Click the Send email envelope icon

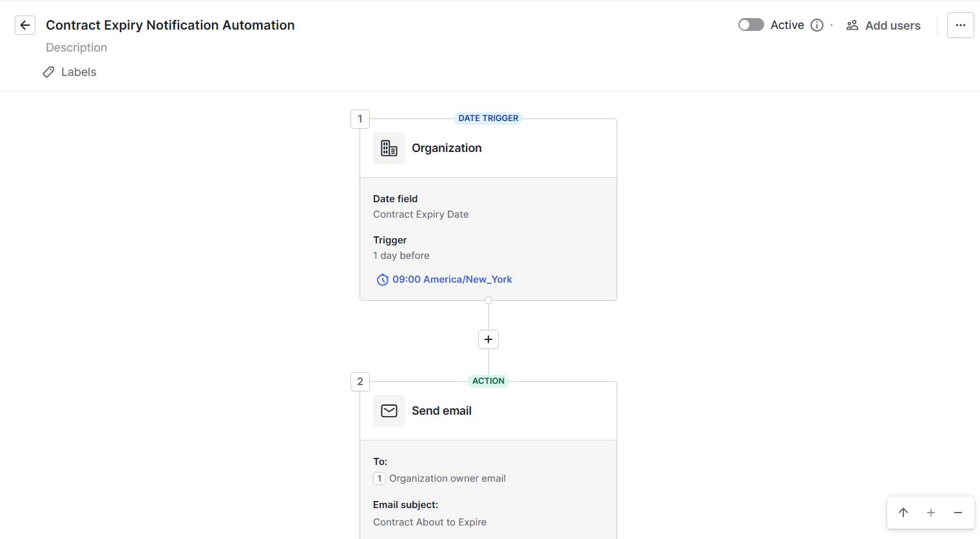point(389,411)
